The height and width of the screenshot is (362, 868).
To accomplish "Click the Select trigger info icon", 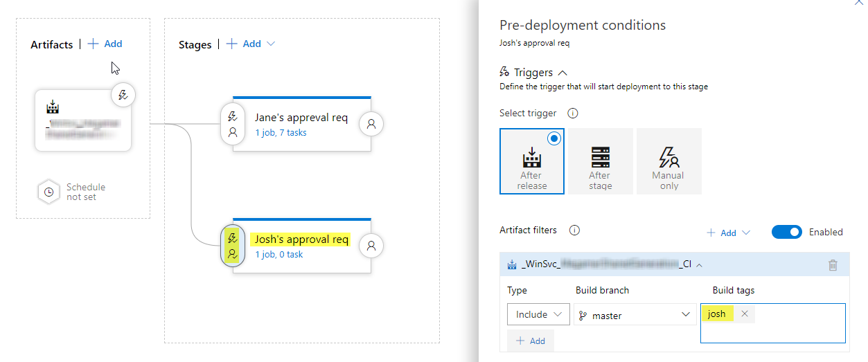I will 573,113.
